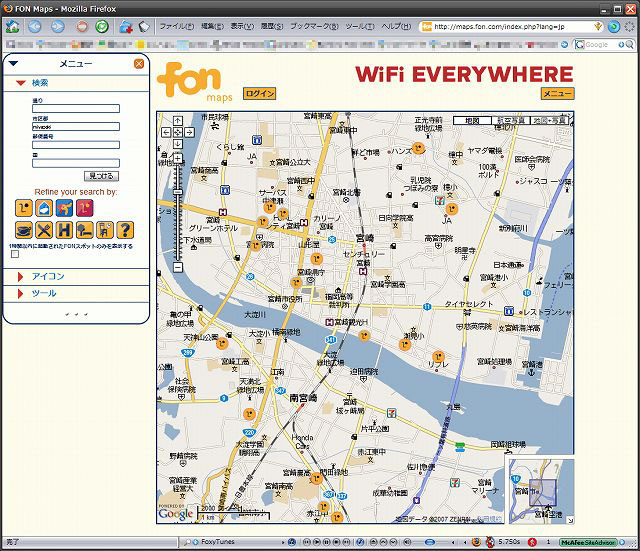
Task: Filter by the question mark icon
Action: point(125,230)
